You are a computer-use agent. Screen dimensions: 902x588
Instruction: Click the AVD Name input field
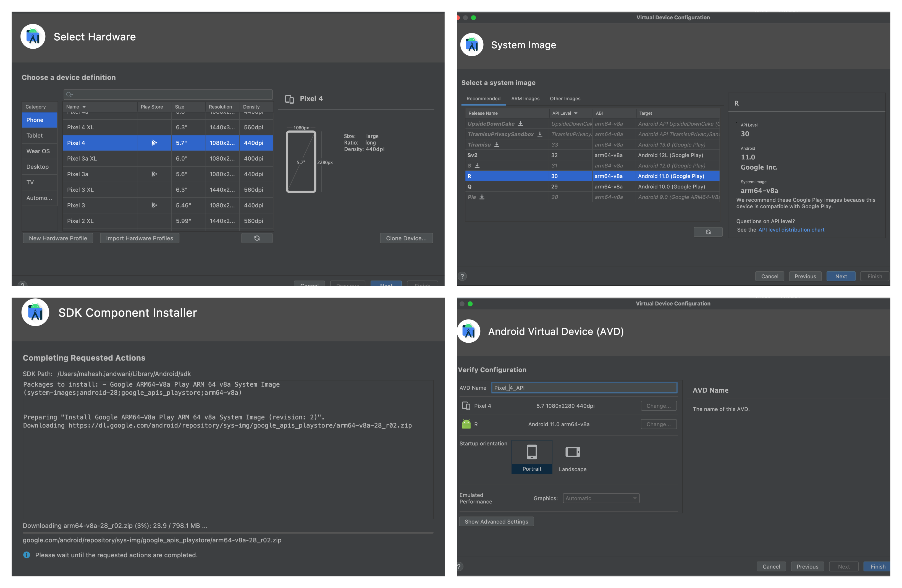(x=584, y=388)
